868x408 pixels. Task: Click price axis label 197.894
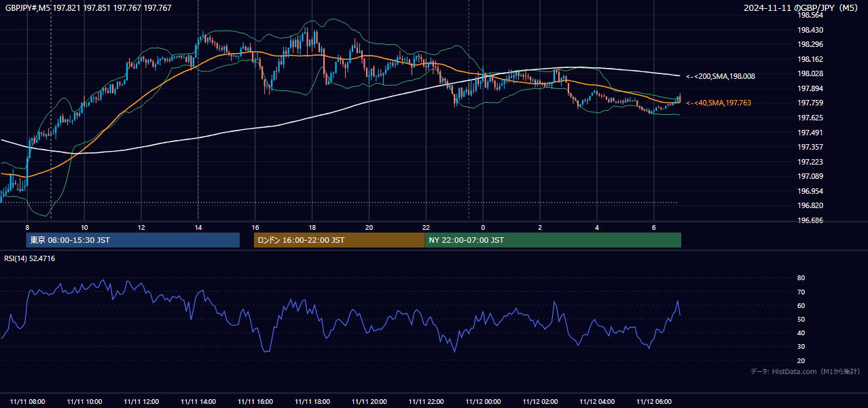point(810,88)
